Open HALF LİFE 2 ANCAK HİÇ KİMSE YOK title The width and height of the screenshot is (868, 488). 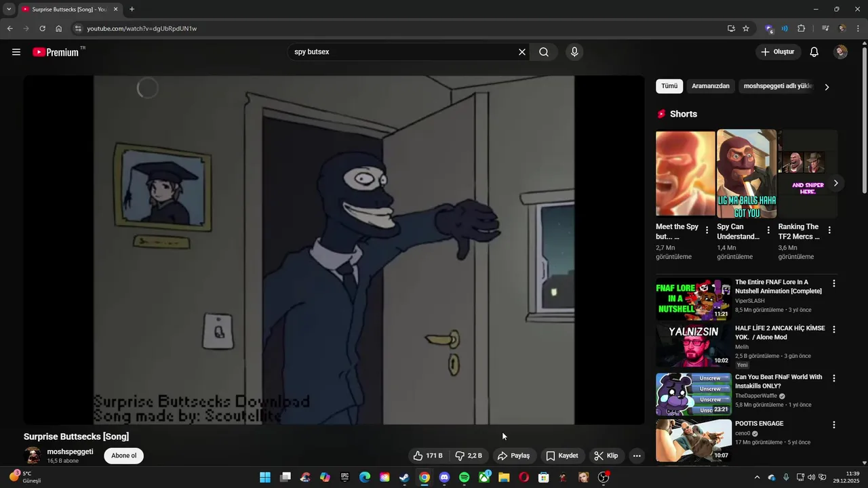pyautogui.click(x=780, y=333)
